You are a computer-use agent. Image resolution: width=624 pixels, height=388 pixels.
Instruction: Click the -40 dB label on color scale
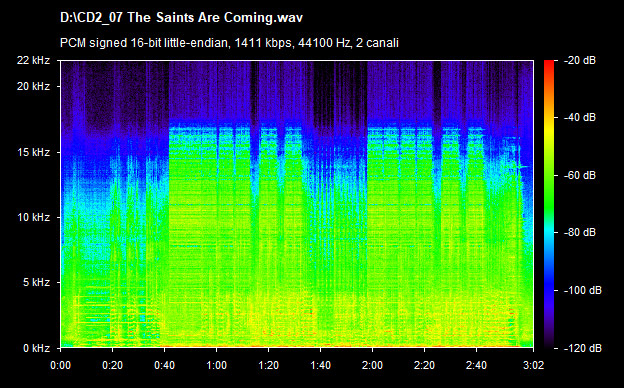click(x=580, y=117)
